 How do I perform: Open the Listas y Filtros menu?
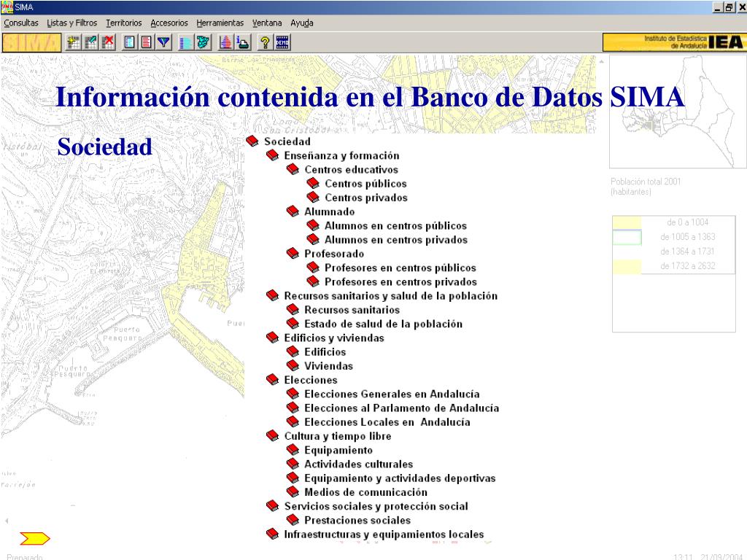point(72,23)
